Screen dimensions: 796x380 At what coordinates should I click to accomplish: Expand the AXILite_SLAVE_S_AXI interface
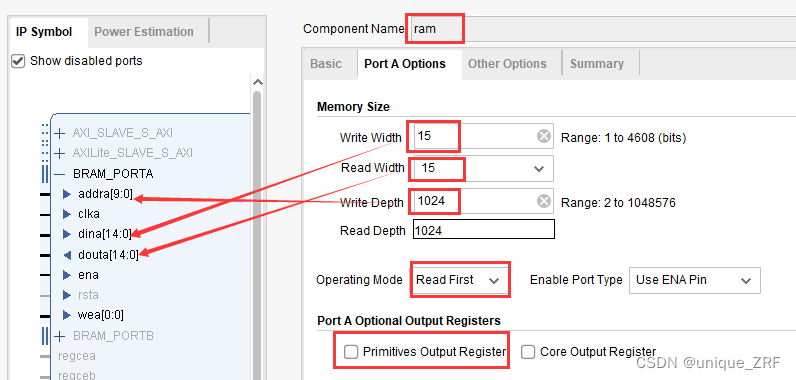[60, 153]
